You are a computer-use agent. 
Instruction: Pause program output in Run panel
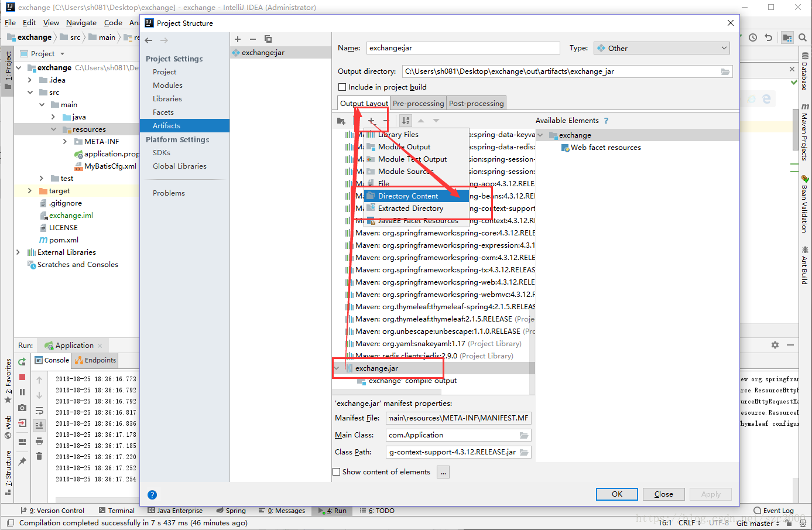[22, 392]
